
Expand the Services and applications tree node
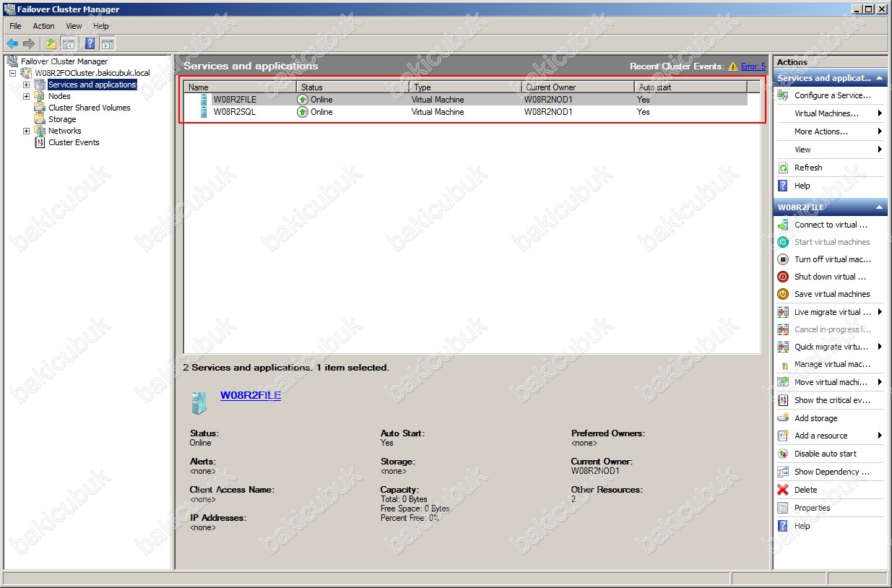(x=27, y=85)
